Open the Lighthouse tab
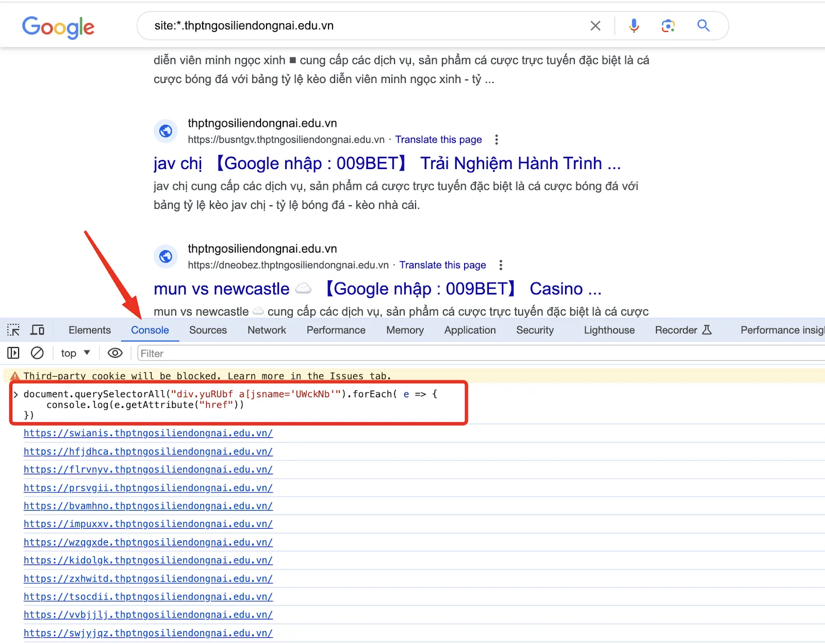Screen dimensions: 825x644 609,330
